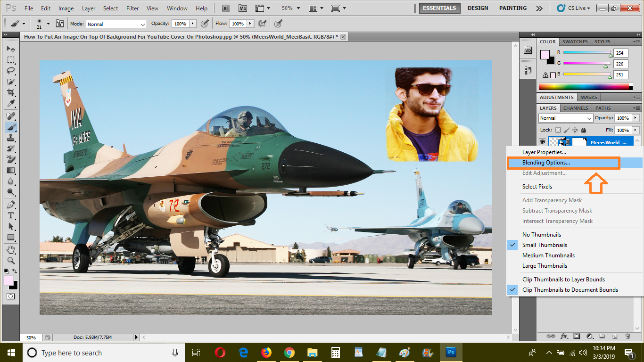Open the Tool Preset picker
Viewport: 644px width, 362px height.
18,24
